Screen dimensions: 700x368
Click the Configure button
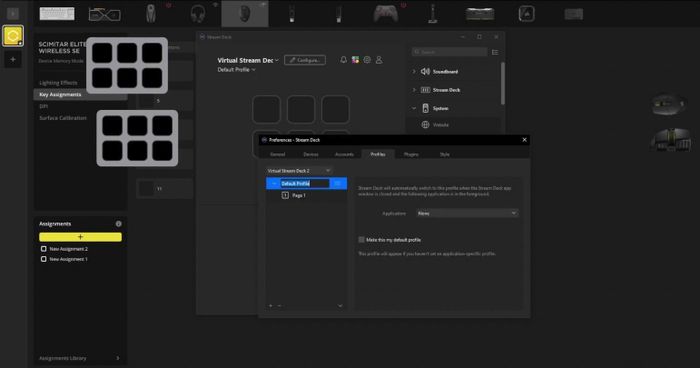[305, 60]
